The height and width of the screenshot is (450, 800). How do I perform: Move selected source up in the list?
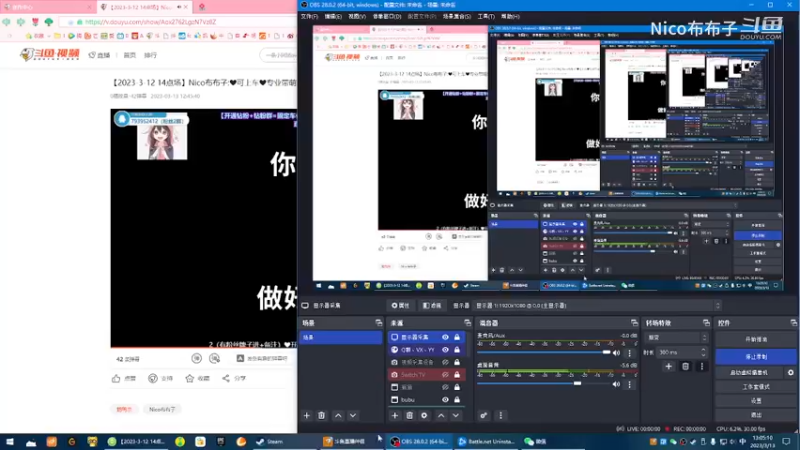point(441,416)
